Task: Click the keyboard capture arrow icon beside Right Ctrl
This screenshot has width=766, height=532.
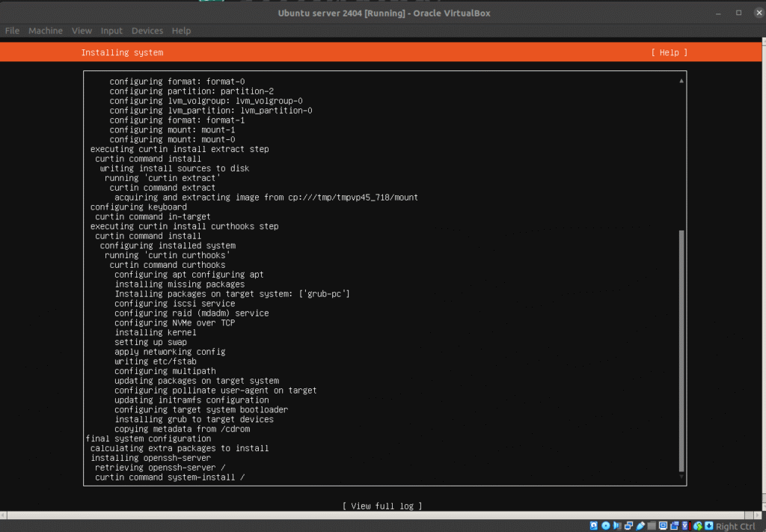Action: pyautogui.click(x=708, y=526)
